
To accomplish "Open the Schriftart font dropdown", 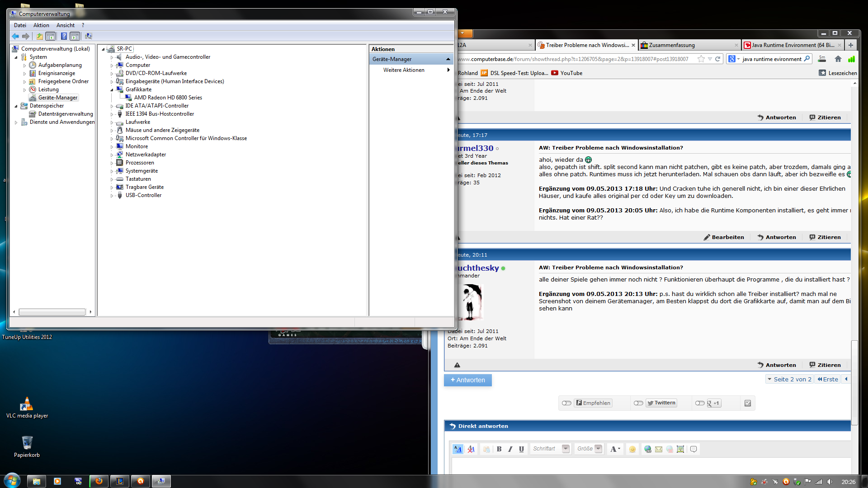I will pos(566,449).
